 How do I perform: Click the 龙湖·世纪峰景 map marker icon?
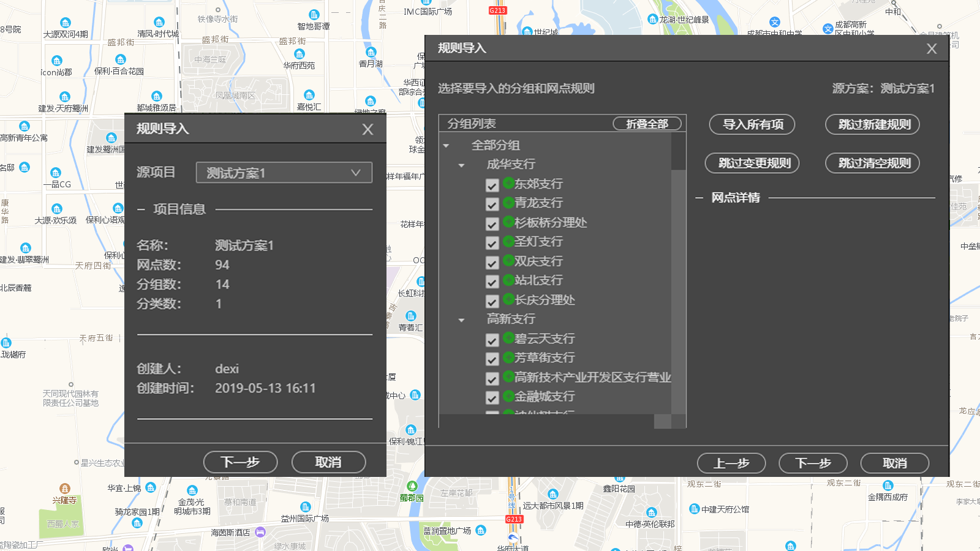point(653,19)
